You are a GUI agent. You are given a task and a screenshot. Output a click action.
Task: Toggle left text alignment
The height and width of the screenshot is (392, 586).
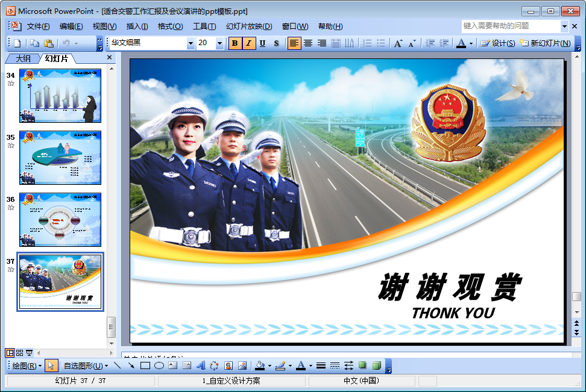[x=294, y=43]
